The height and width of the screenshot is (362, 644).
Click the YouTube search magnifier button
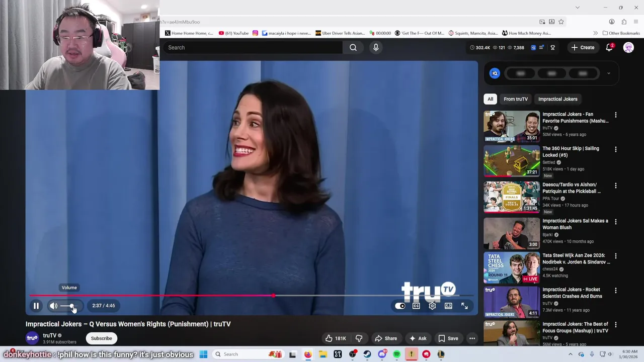click(x=353, y=47)
